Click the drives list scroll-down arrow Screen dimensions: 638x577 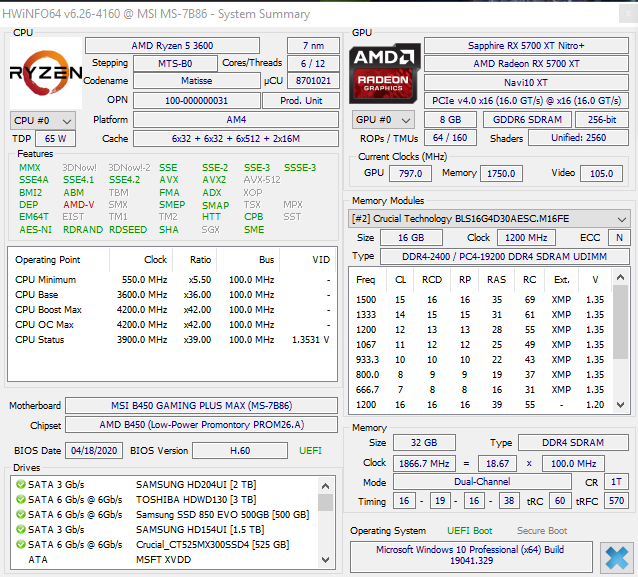click(x=325, y=560)
